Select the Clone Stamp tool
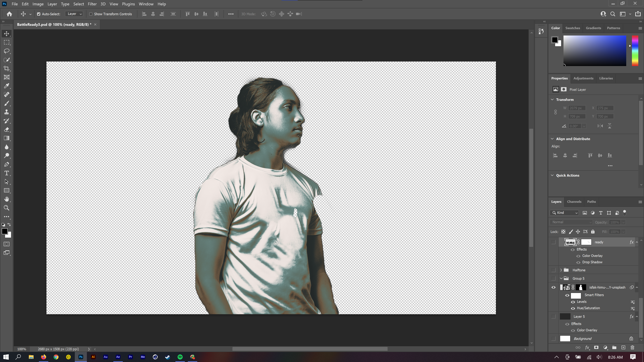 (x=7, y=112)
